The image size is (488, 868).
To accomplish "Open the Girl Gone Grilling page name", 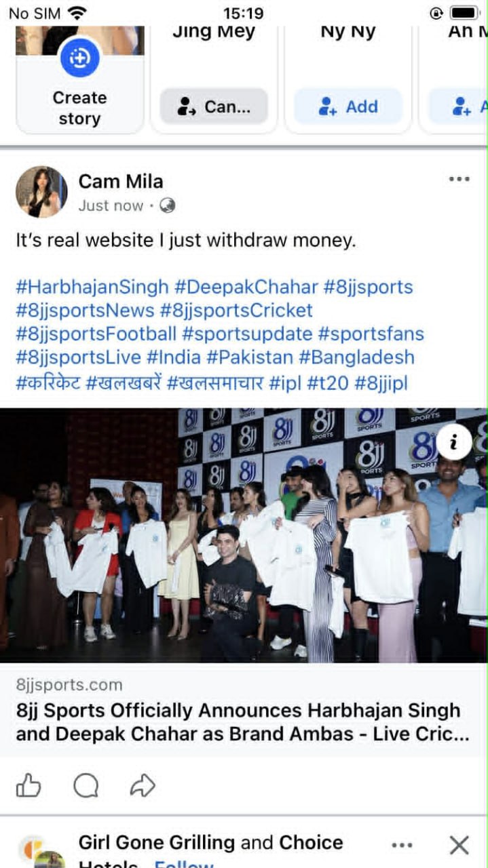I will point(157,843).
